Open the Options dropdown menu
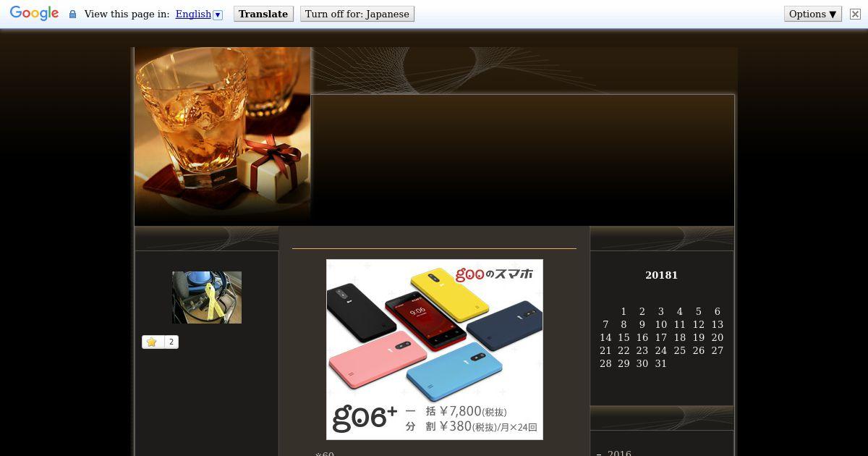 (x=813, y=14)
